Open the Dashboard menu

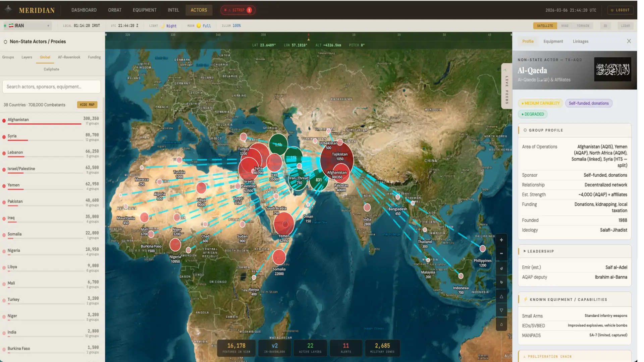(x=84, y=10)
